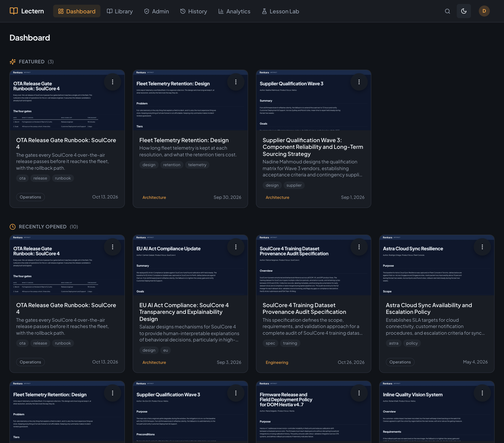This screenshot has width=504, height=443.
Task: Open three-dot menu on Recently Opened Supplier Qualification Wave 3 card
Action: [x=236, y=393]
